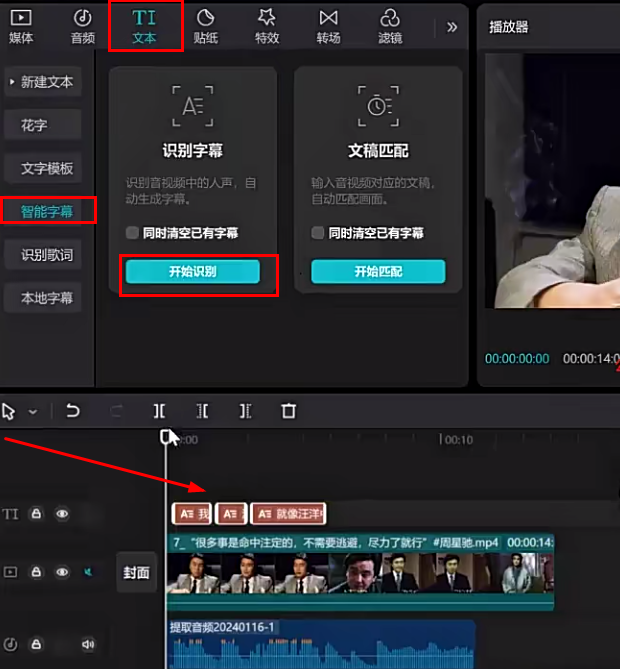Viewport: 620px width, 669px height.
Task: Click the timeline playhead handle
Action: (x=166, y=436)
